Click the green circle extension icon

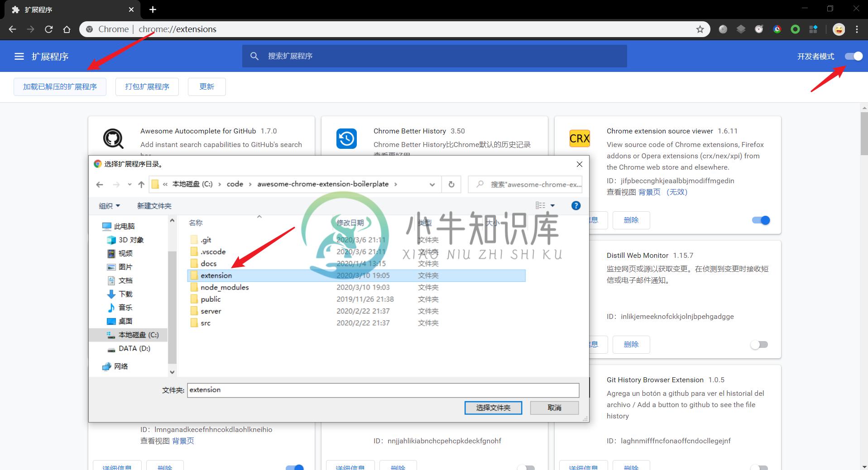tap(795, 29)
